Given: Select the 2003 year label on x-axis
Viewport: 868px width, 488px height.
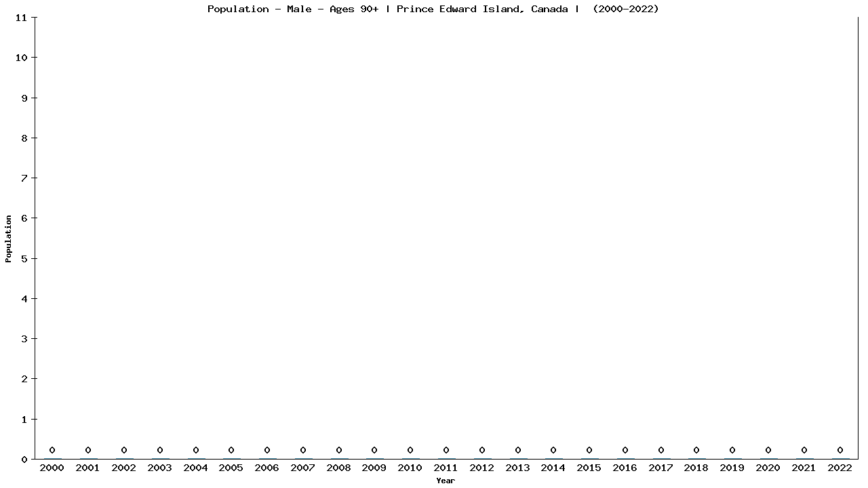Looking at the screenshot, I should (x=160, y=468).
